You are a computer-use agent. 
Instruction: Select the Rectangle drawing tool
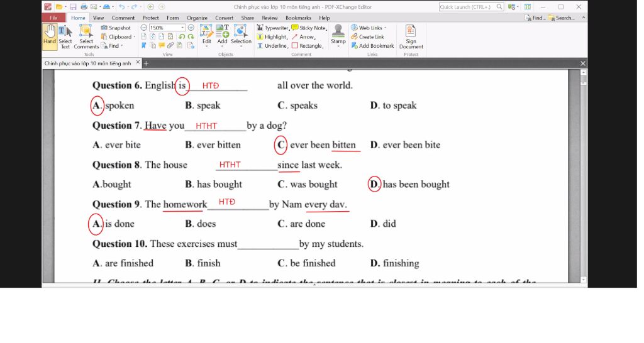tap(308, 46)
